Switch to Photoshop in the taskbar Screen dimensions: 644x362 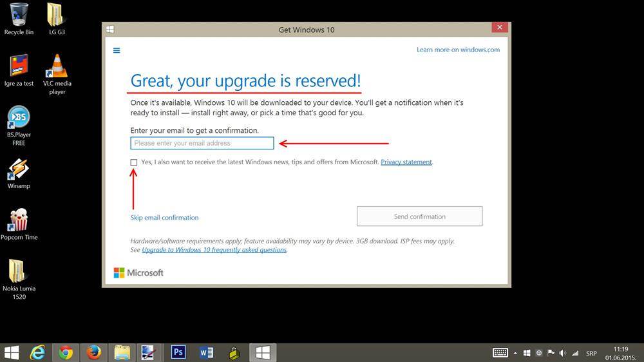pos(178,352)
